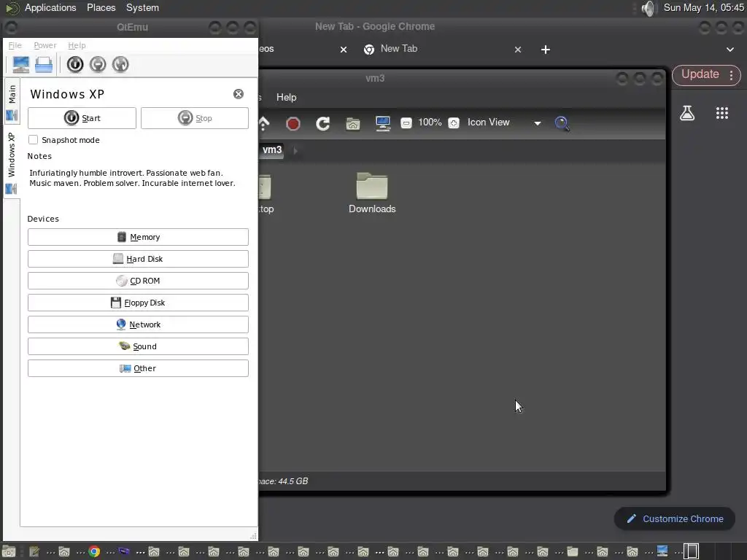
Task: Click the red stop loading icon in vm3
Action: 293,124
